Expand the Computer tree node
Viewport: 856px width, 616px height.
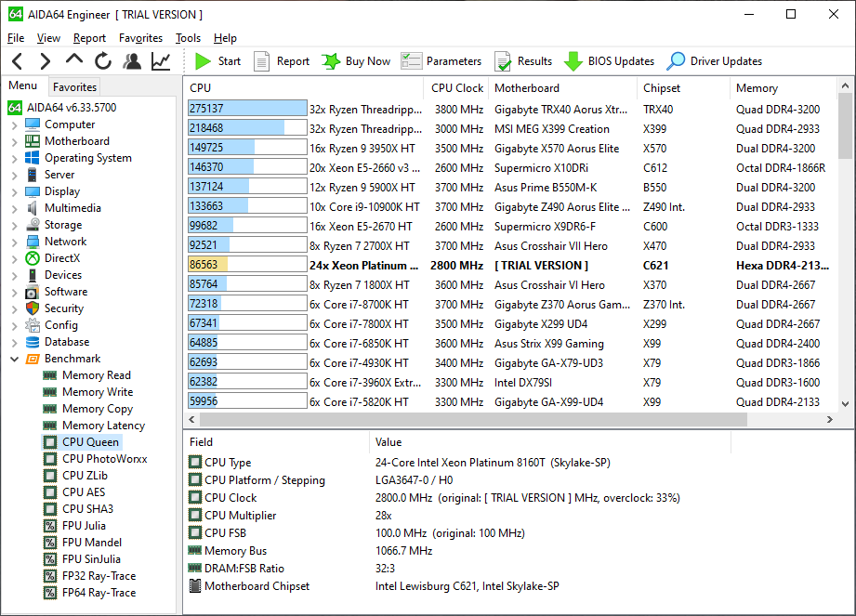point(15,125)
